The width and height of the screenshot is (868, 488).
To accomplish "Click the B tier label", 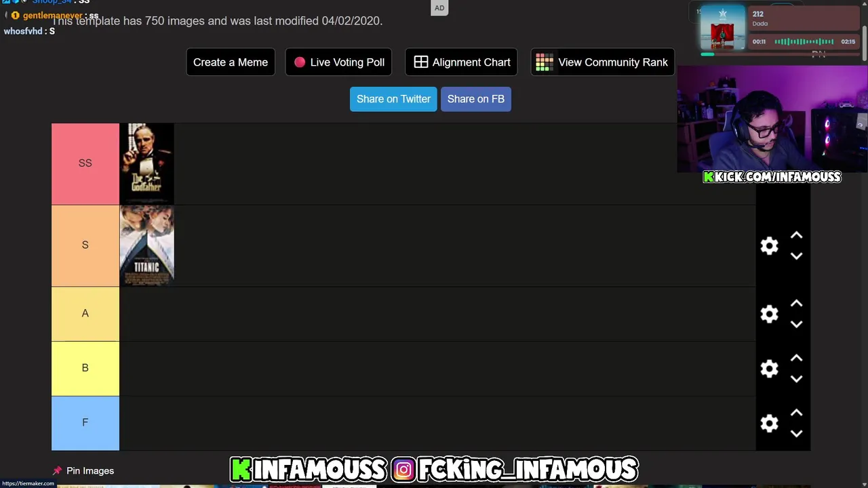I will (x=85, y=368).
